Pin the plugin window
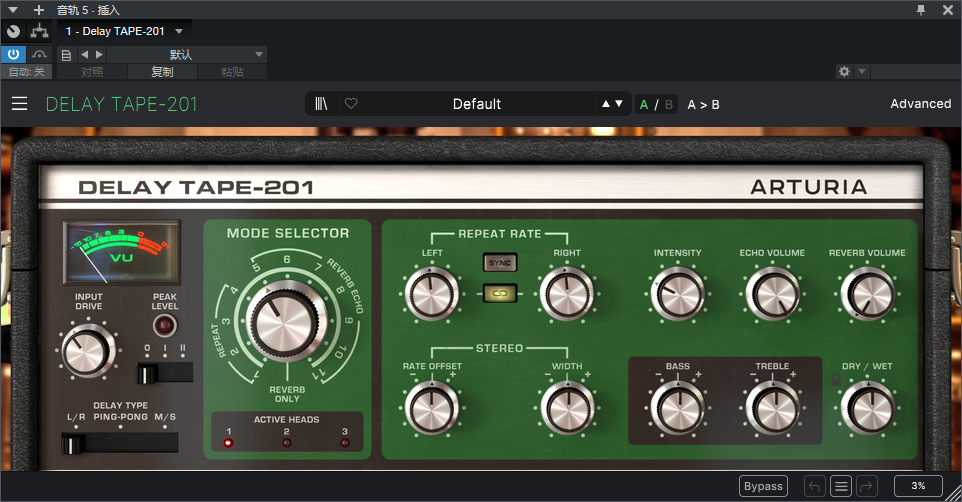This screenshot has width=962, height=502. click(x=921, y=10)
